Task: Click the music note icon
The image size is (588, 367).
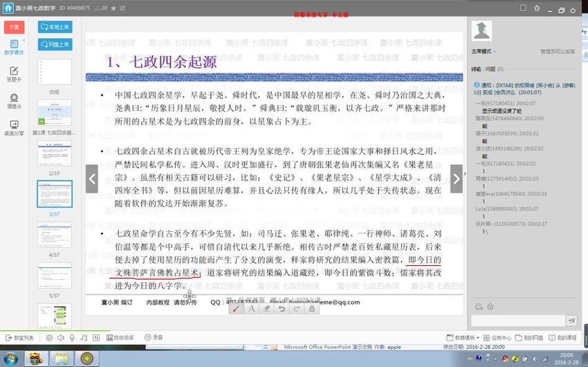Action: tap(84, 338)
